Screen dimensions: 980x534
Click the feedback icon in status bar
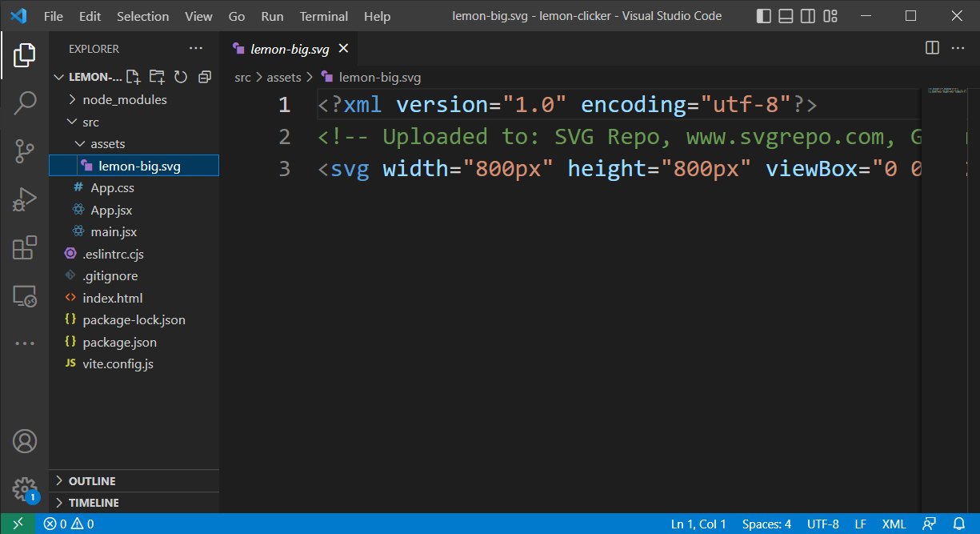929,524
